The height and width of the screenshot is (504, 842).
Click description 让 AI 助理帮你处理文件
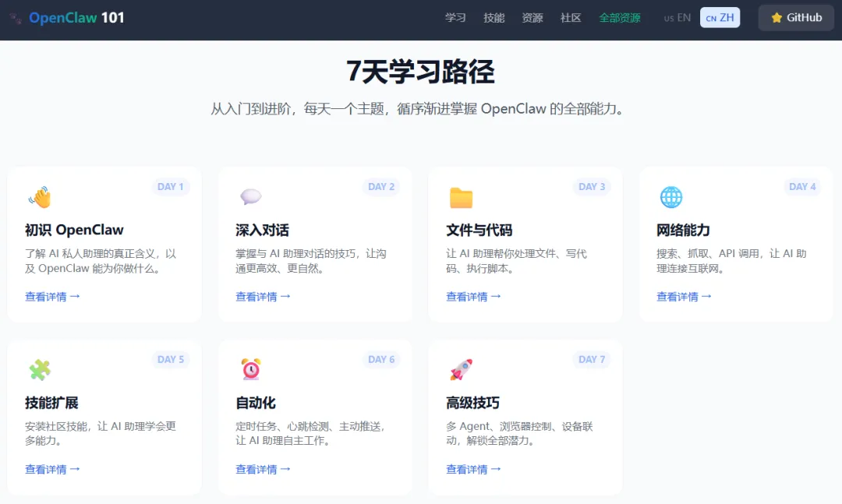coord(517,261)
